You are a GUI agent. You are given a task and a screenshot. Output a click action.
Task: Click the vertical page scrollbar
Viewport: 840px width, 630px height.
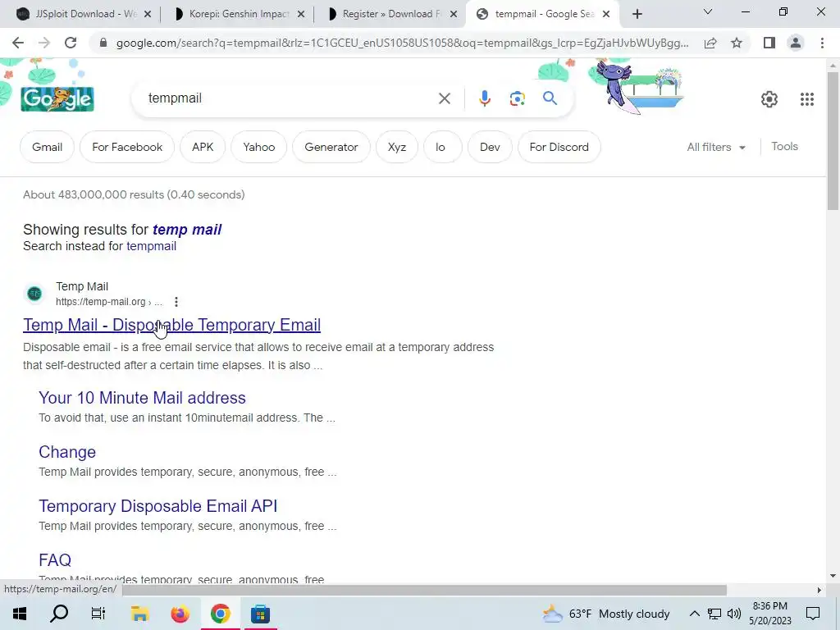833,140
